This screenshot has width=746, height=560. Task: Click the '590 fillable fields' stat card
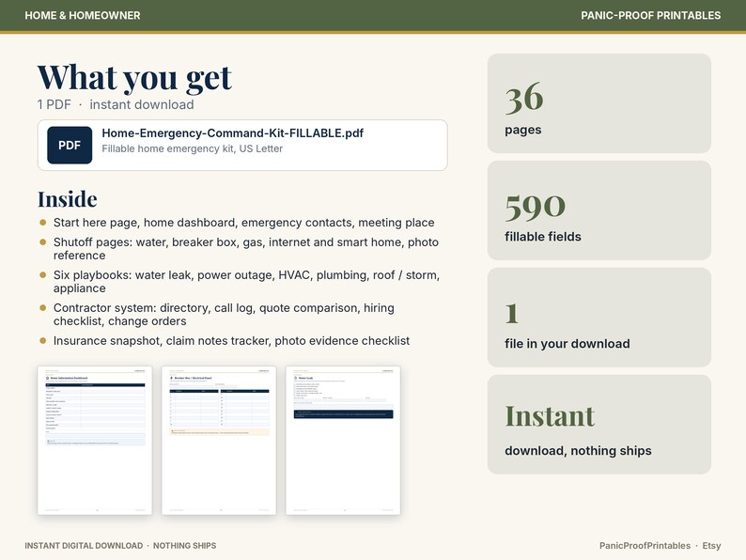click(x=599, y=210)
